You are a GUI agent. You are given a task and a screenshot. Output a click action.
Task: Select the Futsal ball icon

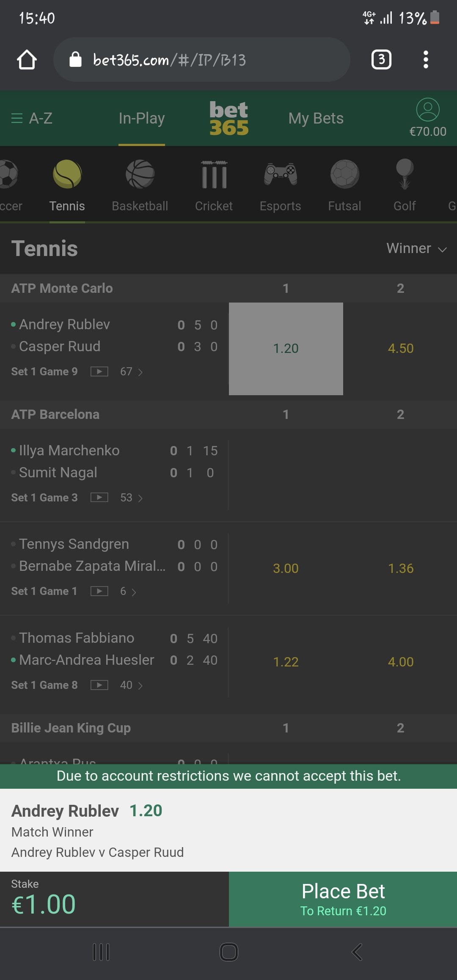(x=345, y=174)
